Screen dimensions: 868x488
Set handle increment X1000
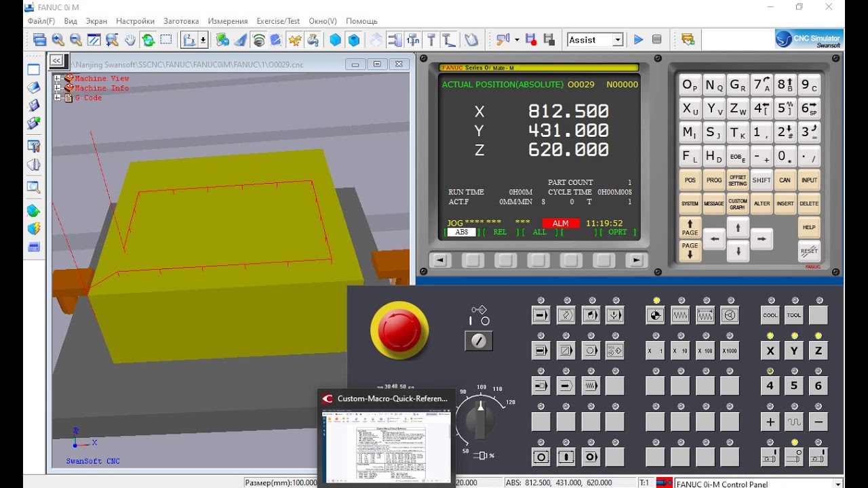730,350
